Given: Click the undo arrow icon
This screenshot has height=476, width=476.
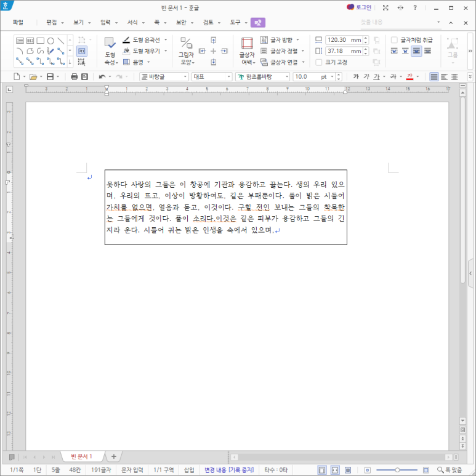Looking at the screenshot, I should (x=102, y=77).
